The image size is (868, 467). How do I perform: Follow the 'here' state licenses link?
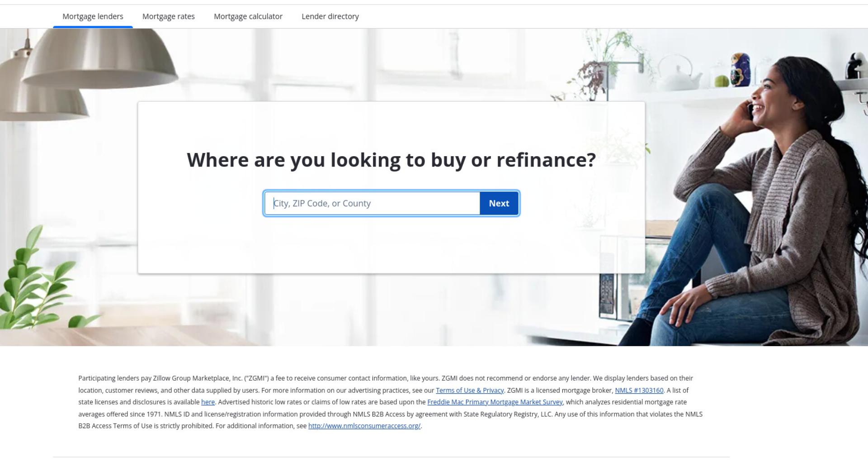(208, 402)
